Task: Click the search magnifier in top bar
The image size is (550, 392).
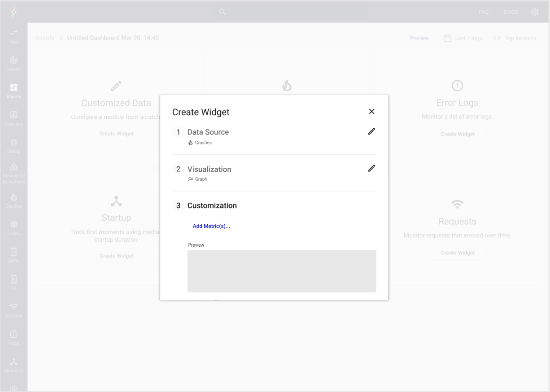Action: pyautogui.click(x=223, y=12)
